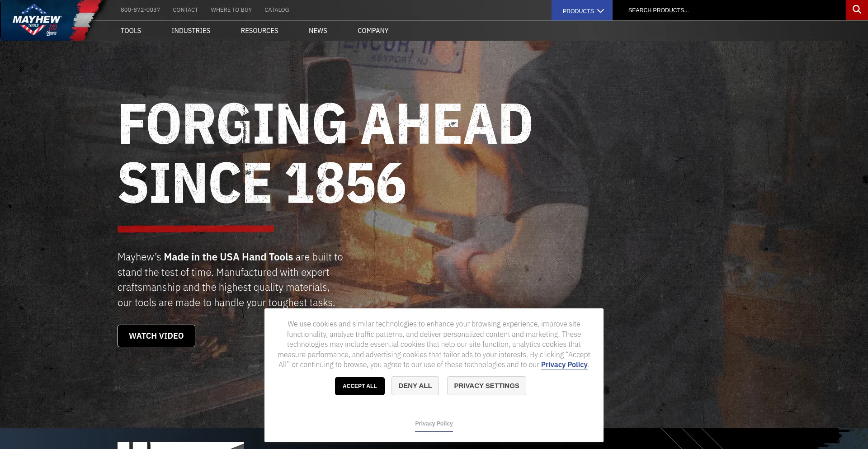Open the Resources menu
The width and height of the screenshot is (868, 449).
tap(259, 31)
